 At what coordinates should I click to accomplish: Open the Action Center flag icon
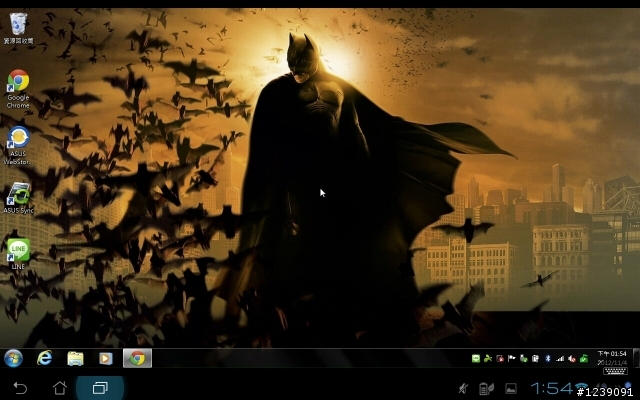point(511,359)
